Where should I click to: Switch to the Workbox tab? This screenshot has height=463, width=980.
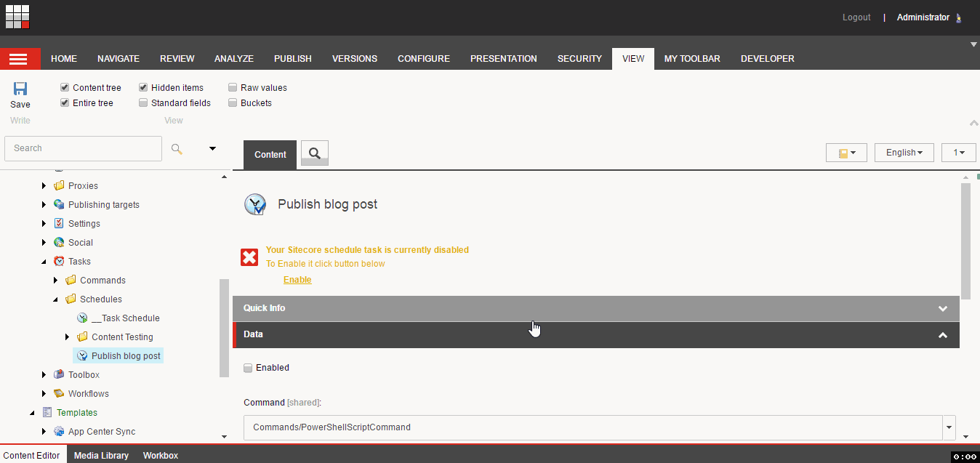pos(161,455)
